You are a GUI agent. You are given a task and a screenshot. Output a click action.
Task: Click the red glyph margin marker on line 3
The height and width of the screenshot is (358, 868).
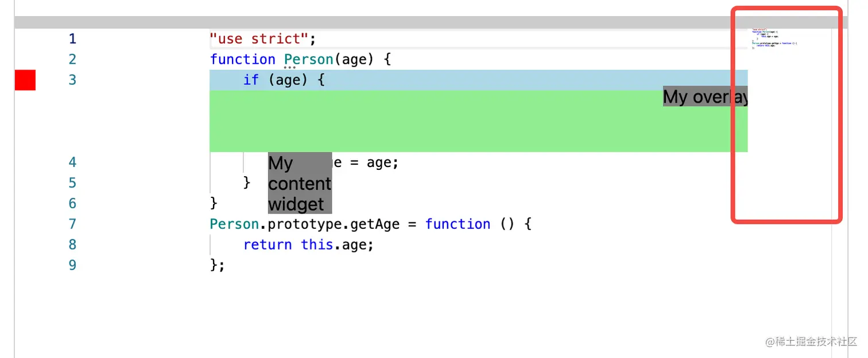(x=25, y=80)
